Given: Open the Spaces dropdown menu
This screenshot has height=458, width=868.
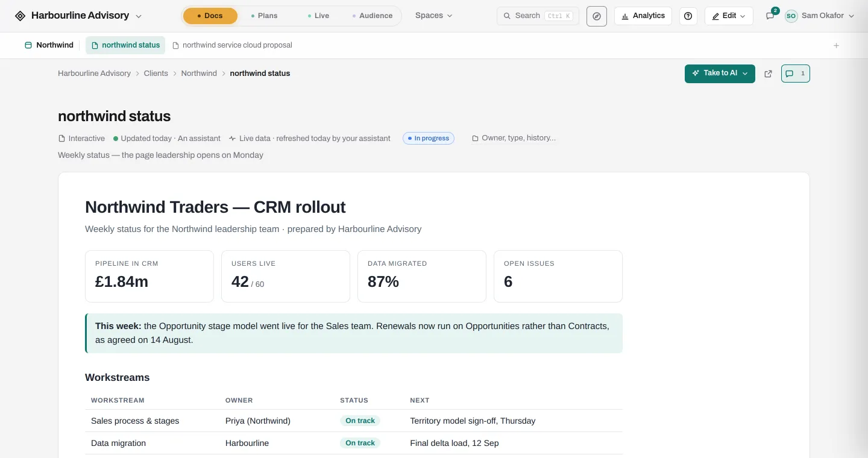Looking at the screenshot, I should point(433,16).
